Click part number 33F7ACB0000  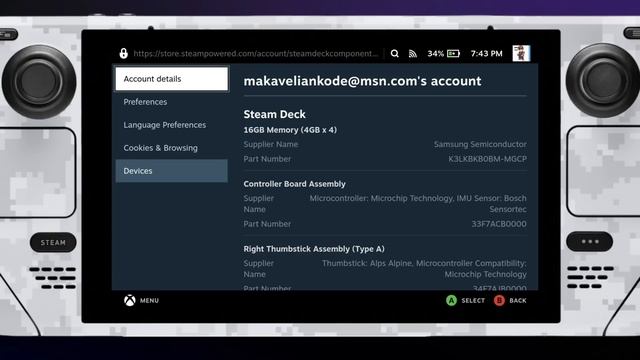[x=499, y=224]
